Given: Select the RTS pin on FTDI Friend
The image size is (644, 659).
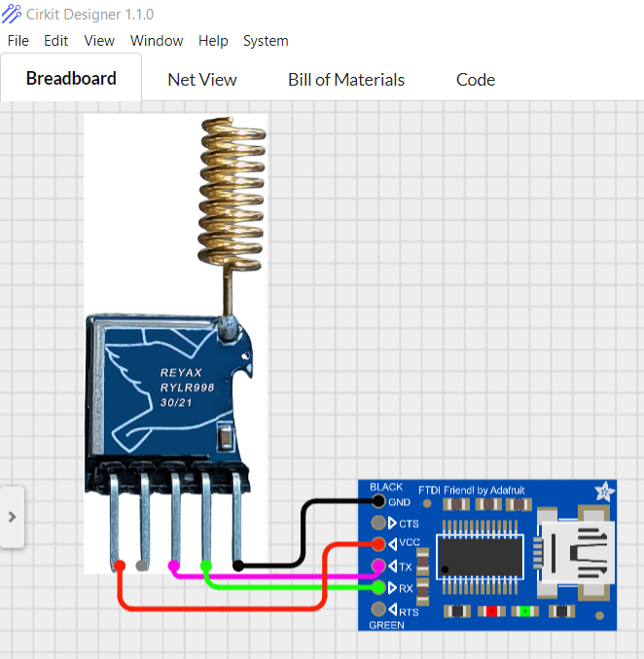Looking at the screenshot, I should click(x=378, y=609).
